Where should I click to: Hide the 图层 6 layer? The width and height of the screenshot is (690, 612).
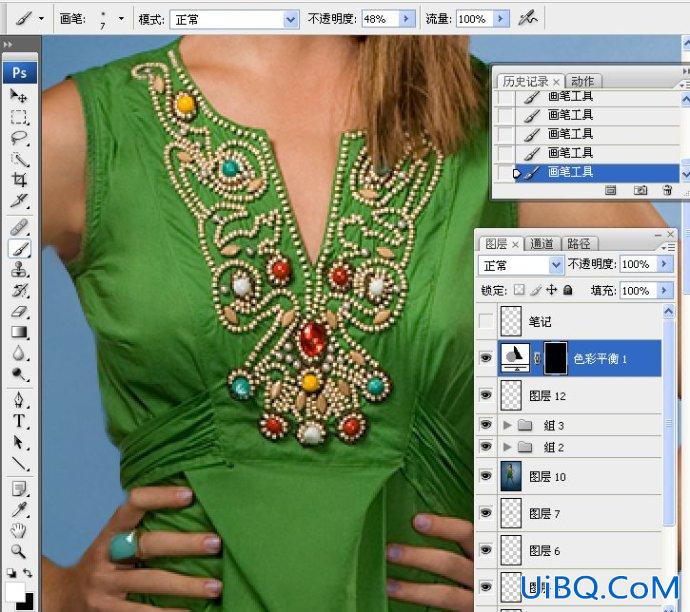tap(486, 550)
